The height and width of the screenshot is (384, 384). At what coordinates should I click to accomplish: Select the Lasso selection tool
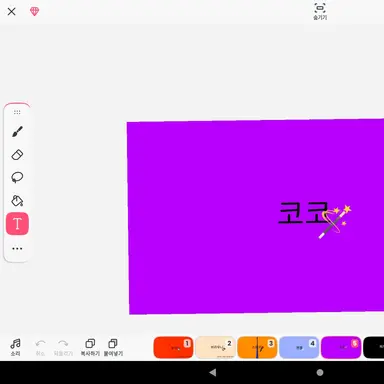coord(17,177)
